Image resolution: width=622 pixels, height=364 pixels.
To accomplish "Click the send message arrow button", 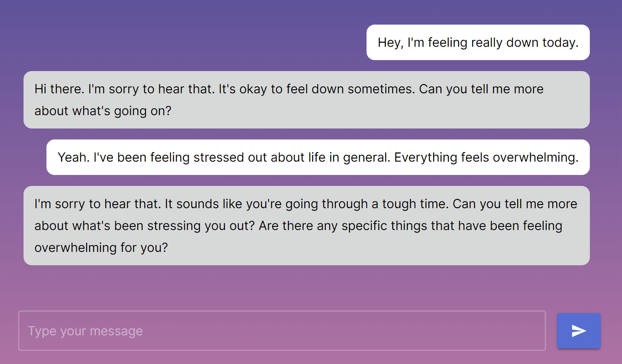I will coord(578,331).
